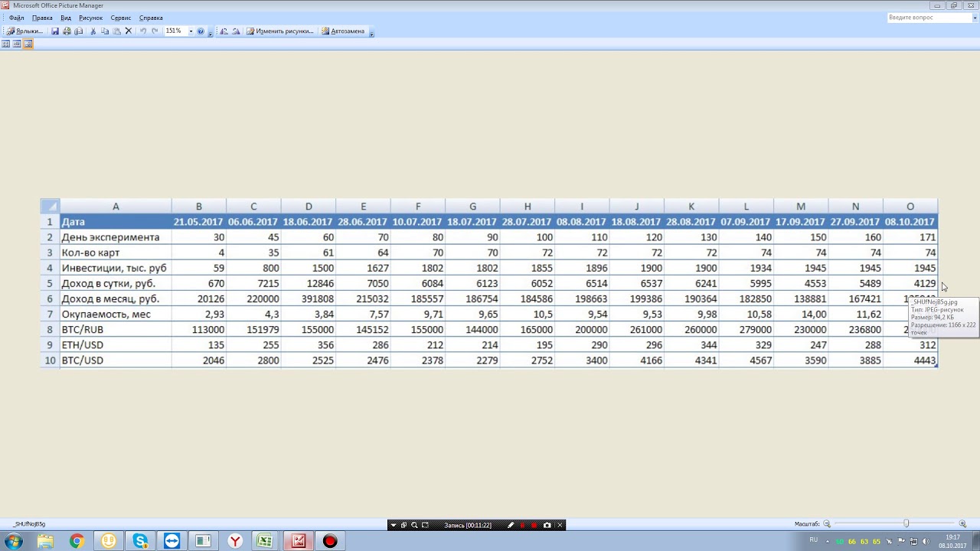
Task: Switch to Single Picture view mode
Action: (28, 44)
